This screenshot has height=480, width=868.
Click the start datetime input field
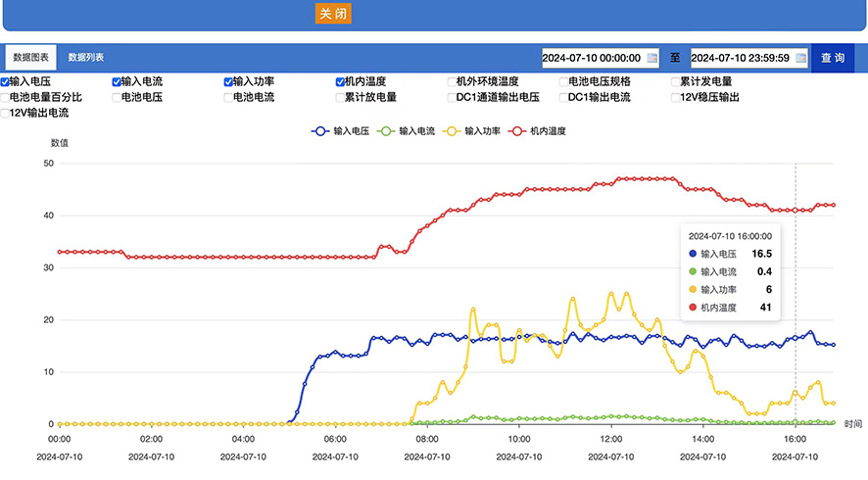(601, 58)
